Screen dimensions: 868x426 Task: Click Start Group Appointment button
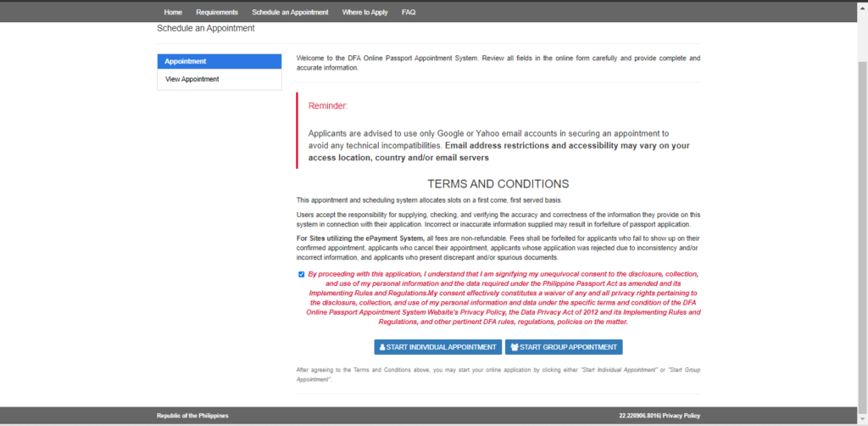tap(564, 347)
